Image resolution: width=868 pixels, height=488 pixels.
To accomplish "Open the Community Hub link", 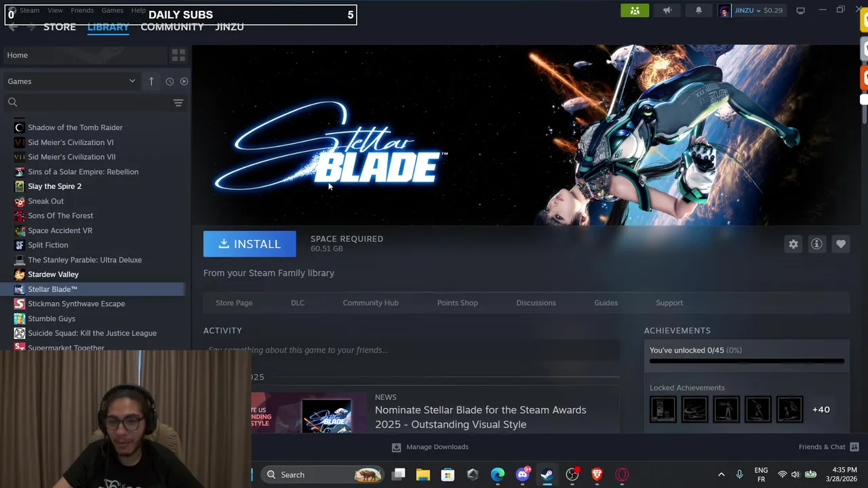I will (370, 303).
